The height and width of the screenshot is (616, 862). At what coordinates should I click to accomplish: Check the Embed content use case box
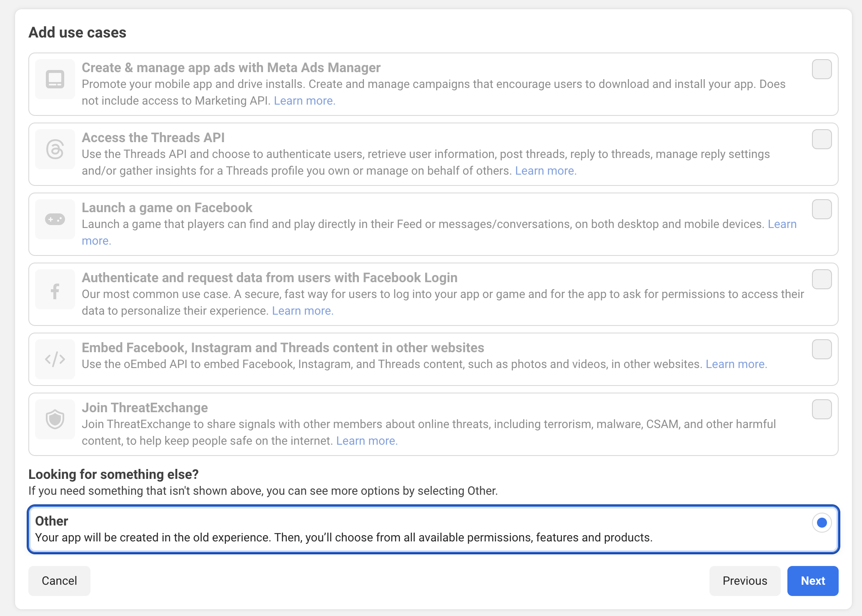[822, 349]
